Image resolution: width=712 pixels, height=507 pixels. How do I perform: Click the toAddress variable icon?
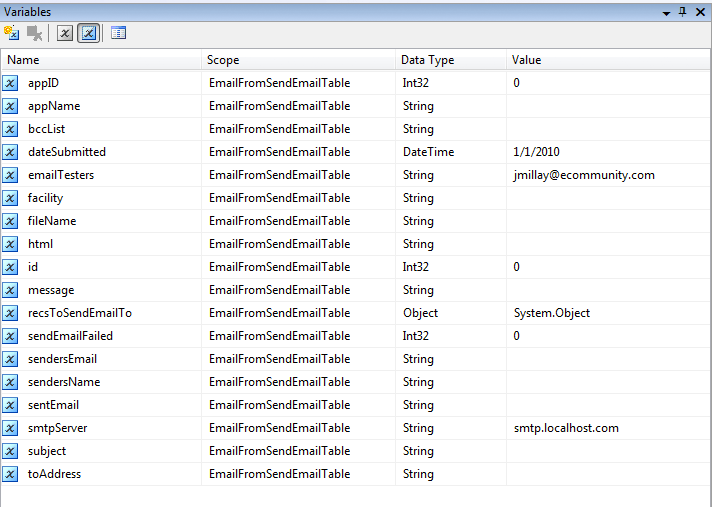11,474
